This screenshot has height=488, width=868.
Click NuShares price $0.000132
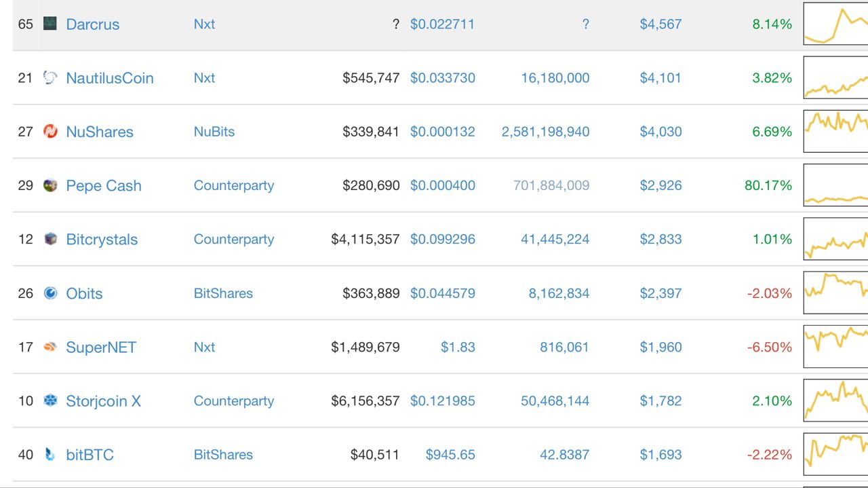[x=443, y=131]
